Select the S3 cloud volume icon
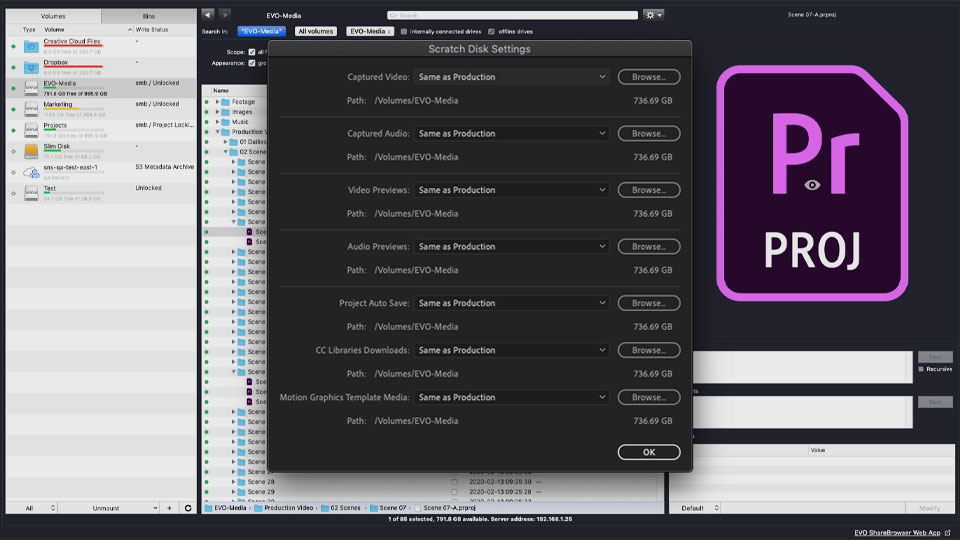Image resolution: width=960 pixels, height=540 pixels. click(x=30, y=172)
